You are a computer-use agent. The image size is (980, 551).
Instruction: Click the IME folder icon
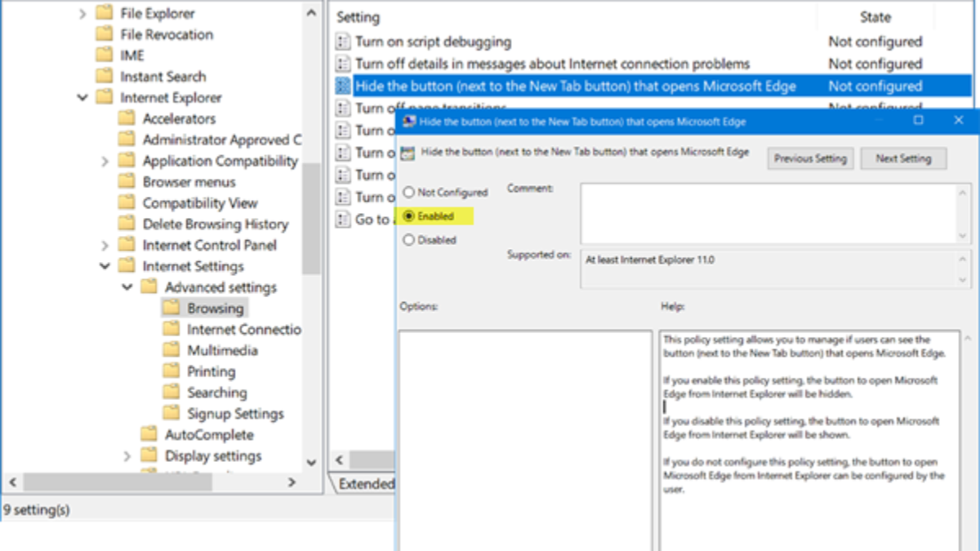pyautogui.click(x=104, y=56)
